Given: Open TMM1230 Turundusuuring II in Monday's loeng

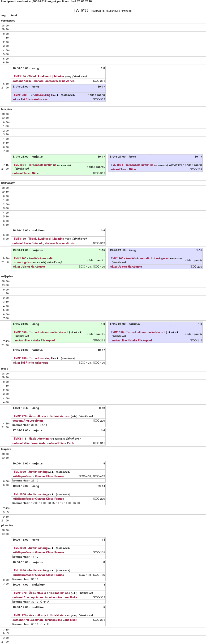Looking at the screenshot, I should point(33,95).
